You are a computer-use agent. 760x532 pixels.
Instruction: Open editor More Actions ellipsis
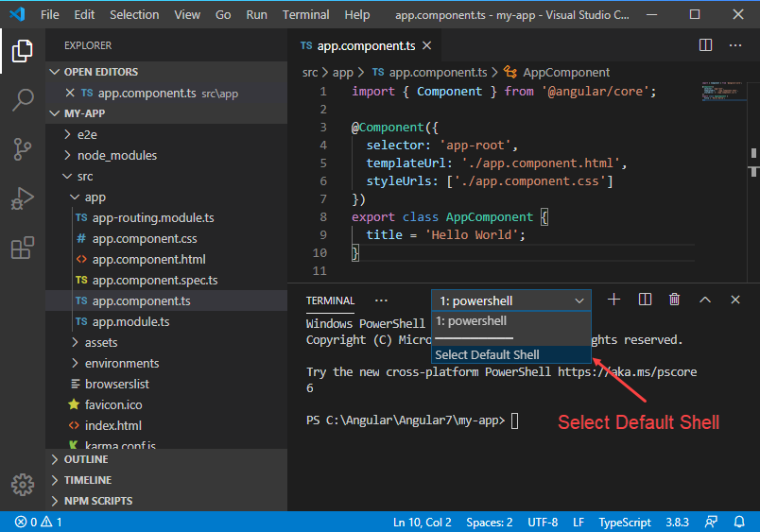735,45
